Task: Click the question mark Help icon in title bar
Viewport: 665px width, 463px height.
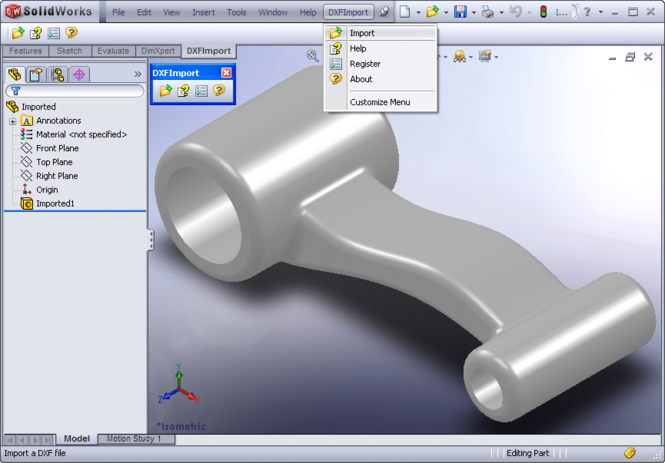Action: click(587, 12)
